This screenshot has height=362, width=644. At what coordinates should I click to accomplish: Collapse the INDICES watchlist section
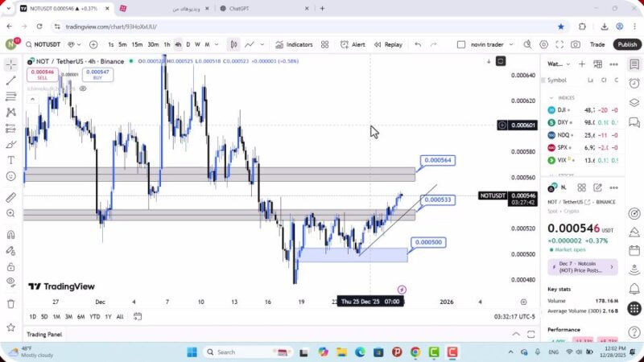pyautogui.click(x=551, y=97)
